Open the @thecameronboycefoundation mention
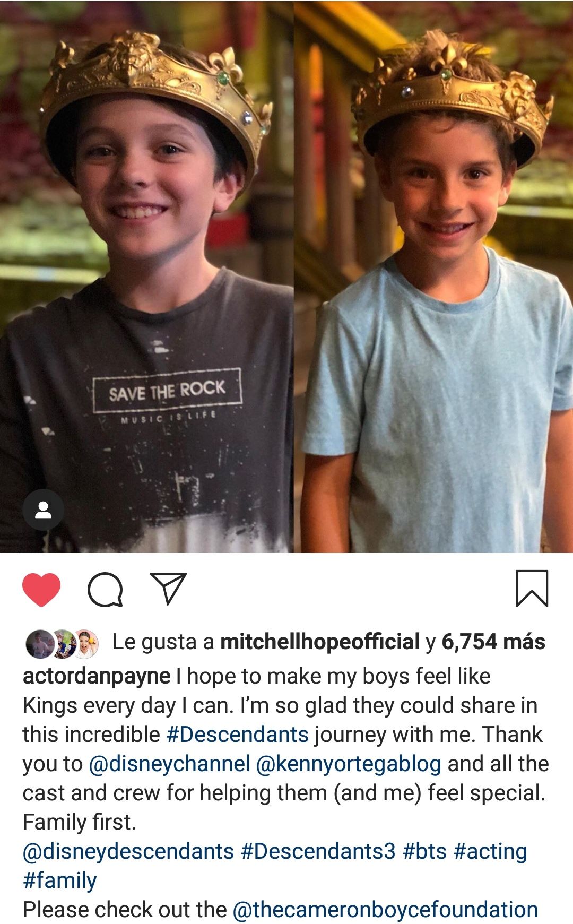Viewport: 573px width, 924px height. (x=385, y=910)
